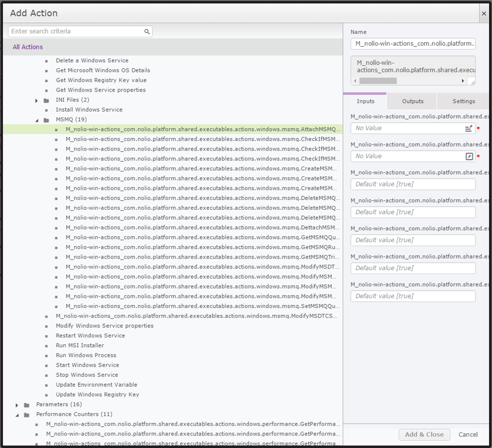
Task: Select Delete a Windows Service action
Action: click(92, 60)
